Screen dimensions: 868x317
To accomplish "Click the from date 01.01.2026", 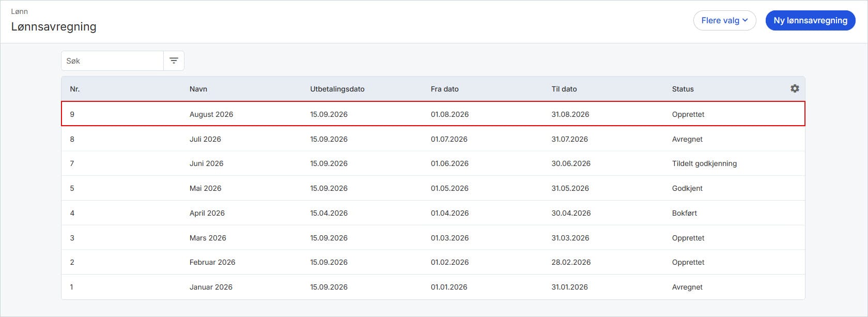I will click(449, 287).
